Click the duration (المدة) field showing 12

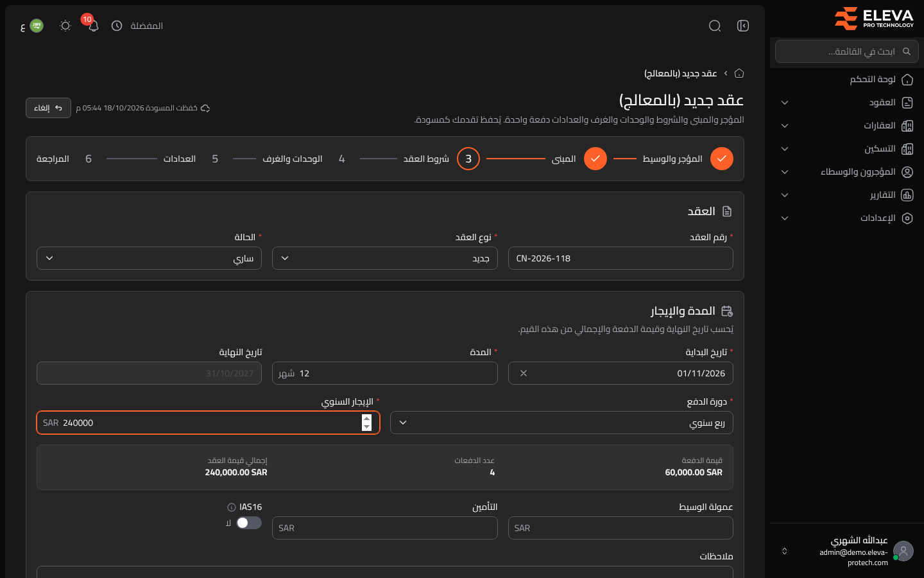(385, 373)
